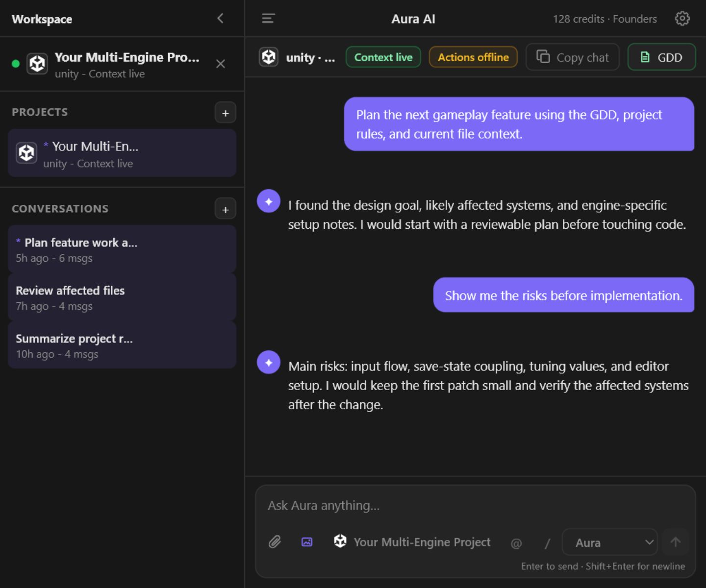Click the Workspace title
This screenshot has height=588, width=706.
(x=42, y=19)
